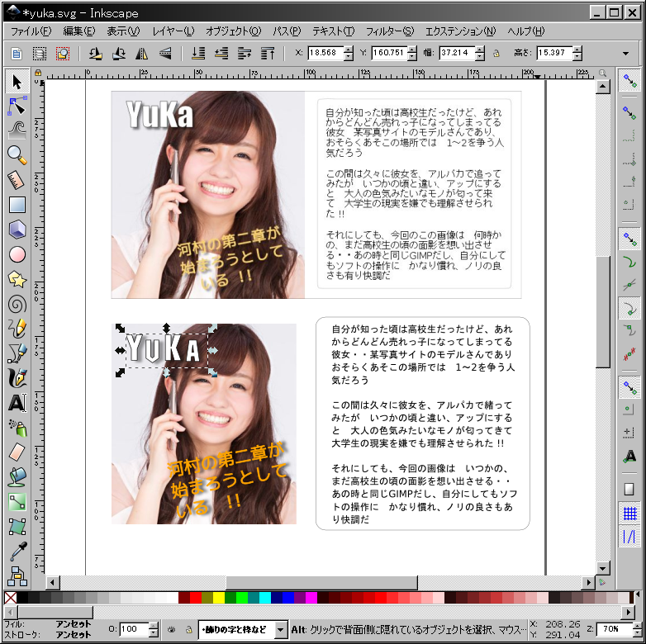Open the パス(P) menu
Screen dimensions: 646x644
(287, 31)
